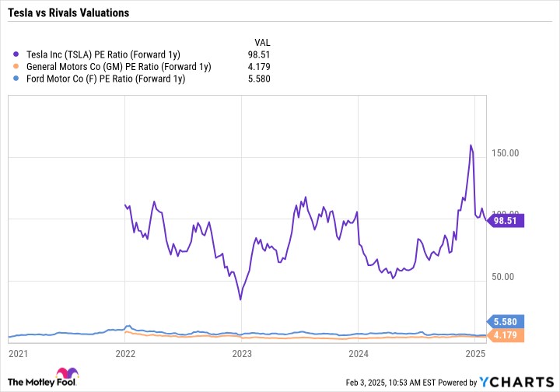Screen dimensions: 560x392
Task: Click the 2024 x-axis label
Action: click(359, 353)
